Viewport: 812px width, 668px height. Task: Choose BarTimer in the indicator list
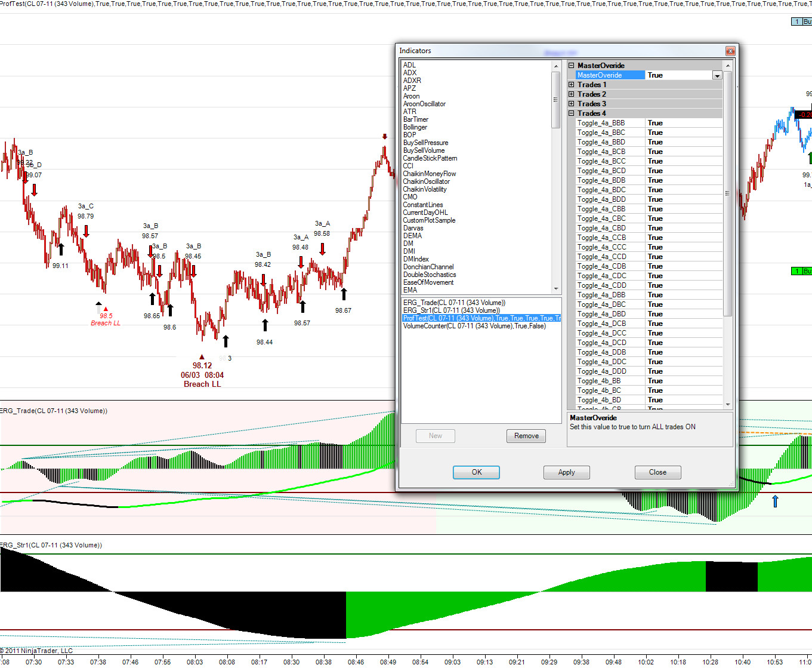click(415, 119)
